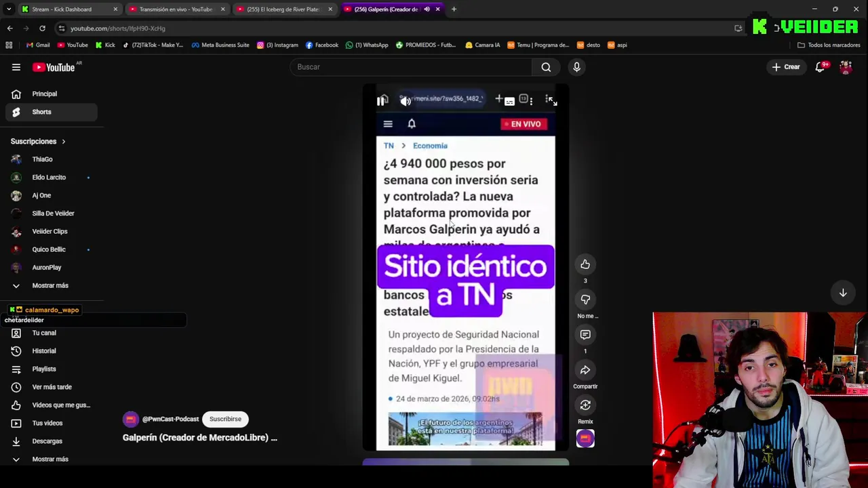The width and height of the screenshot is (868, 488).
Task: Open the tab search dropdown
Action: tap(9, 9)
